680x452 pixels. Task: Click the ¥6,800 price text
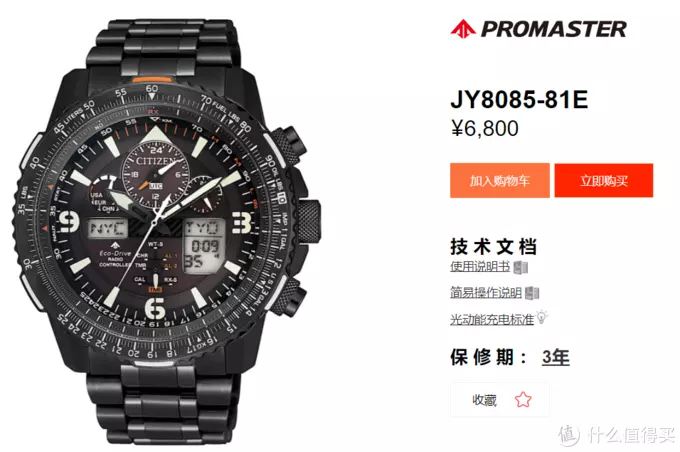[484, 128]
